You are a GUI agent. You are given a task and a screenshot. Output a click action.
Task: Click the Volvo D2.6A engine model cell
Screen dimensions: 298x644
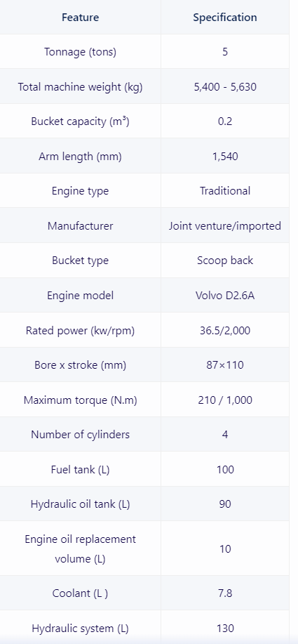[x=225, y=295]
